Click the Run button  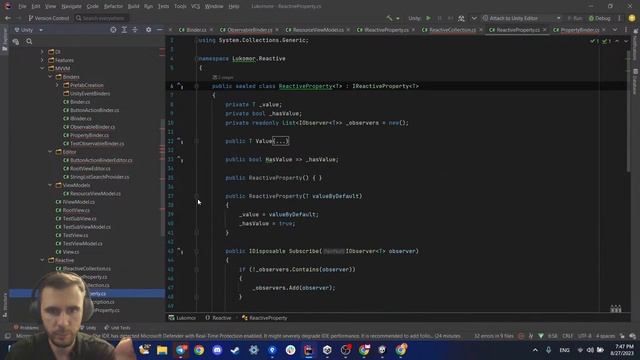pos(575,18)
